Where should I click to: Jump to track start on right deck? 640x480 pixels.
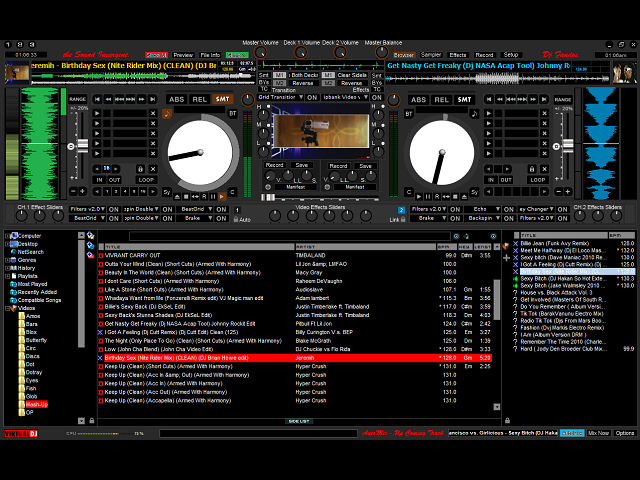[489, 99]
